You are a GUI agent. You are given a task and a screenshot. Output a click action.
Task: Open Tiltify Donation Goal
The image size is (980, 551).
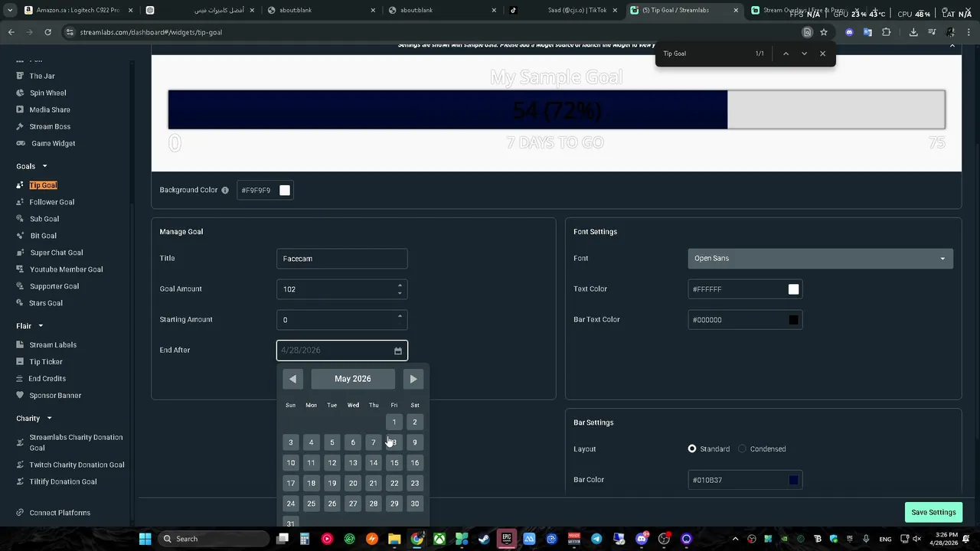pos(63,481)
